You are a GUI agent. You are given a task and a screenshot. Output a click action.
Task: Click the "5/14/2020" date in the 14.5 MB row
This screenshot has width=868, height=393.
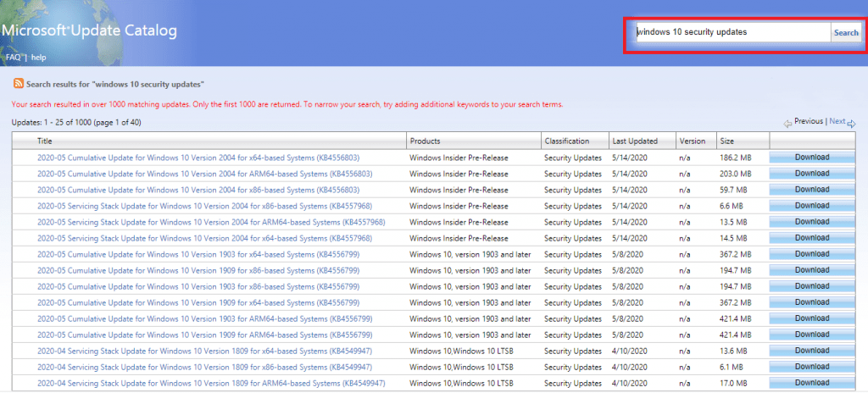click(630, 238)
